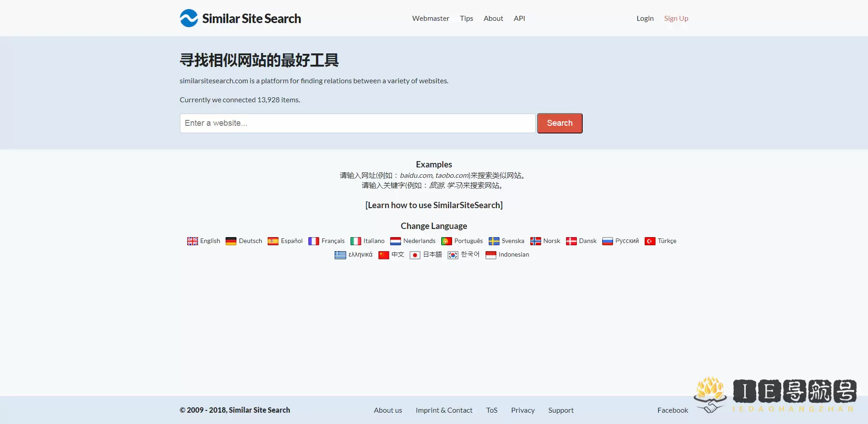Open the Login page
The image size is (868, 424).
click(x=645, y=19)
